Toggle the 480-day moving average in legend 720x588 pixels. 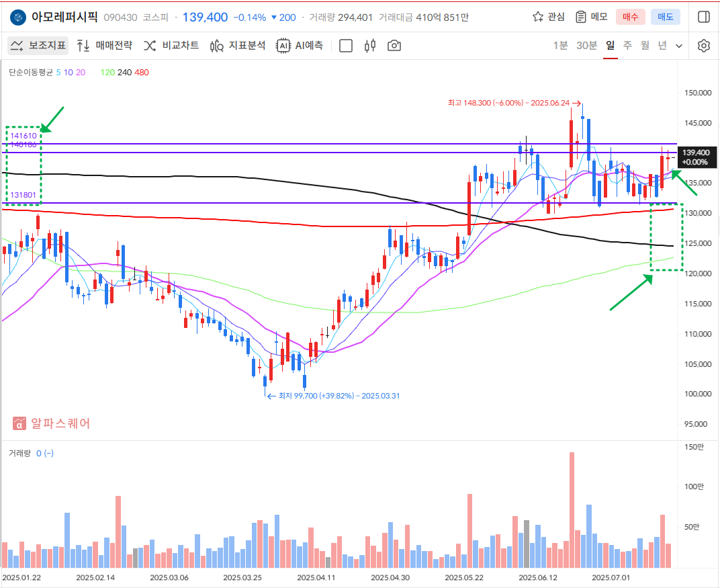tap(142, 72)
